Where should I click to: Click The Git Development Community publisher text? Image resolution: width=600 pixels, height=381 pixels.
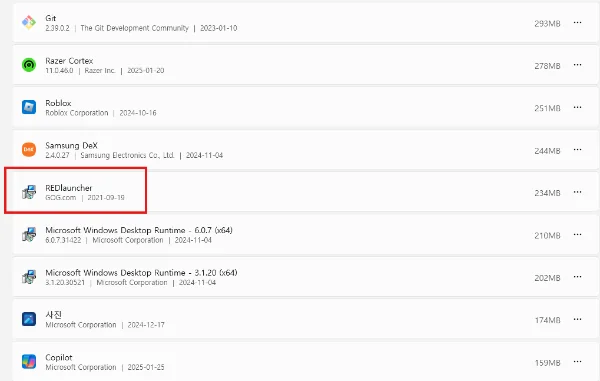coord(134,28)
